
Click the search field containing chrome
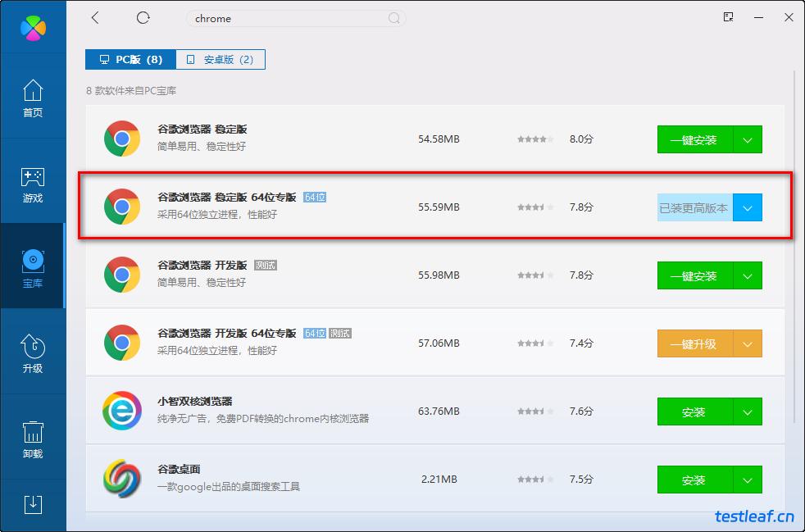(287, 18)
